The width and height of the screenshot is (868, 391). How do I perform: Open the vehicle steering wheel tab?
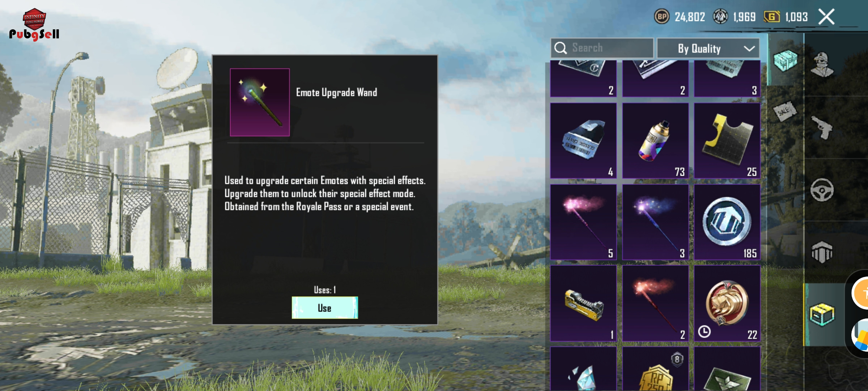click(822, 190)
